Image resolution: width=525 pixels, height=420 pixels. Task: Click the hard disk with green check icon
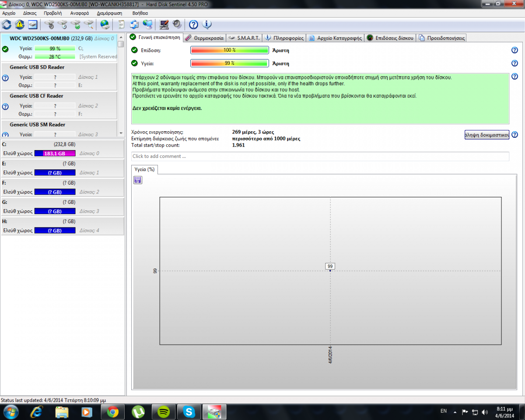click(76, 24)
